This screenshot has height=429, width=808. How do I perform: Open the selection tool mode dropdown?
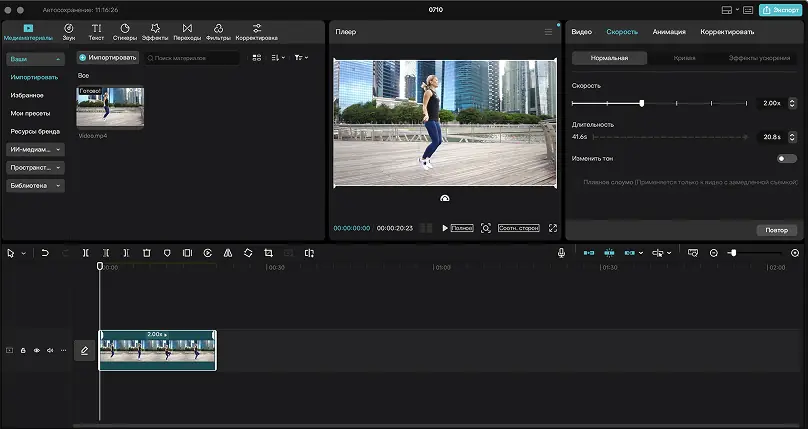tap(23, 253)
